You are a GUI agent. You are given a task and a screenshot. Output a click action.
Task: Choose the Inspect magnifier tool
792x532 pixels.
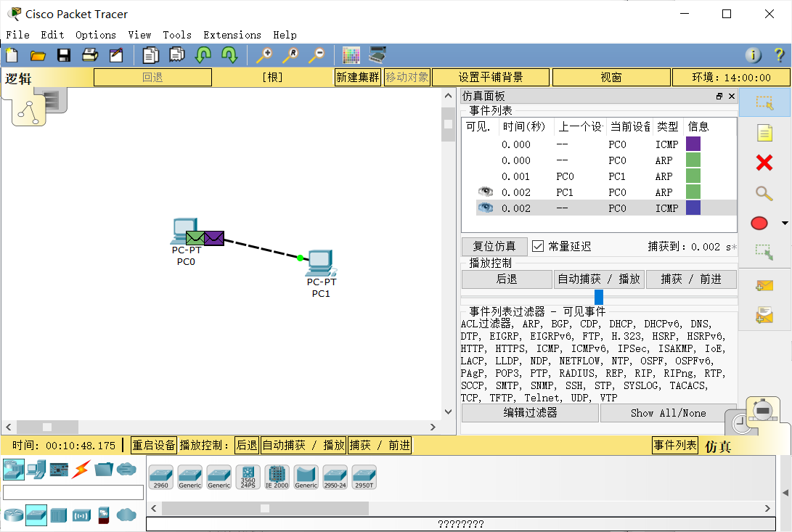point(764,193)
